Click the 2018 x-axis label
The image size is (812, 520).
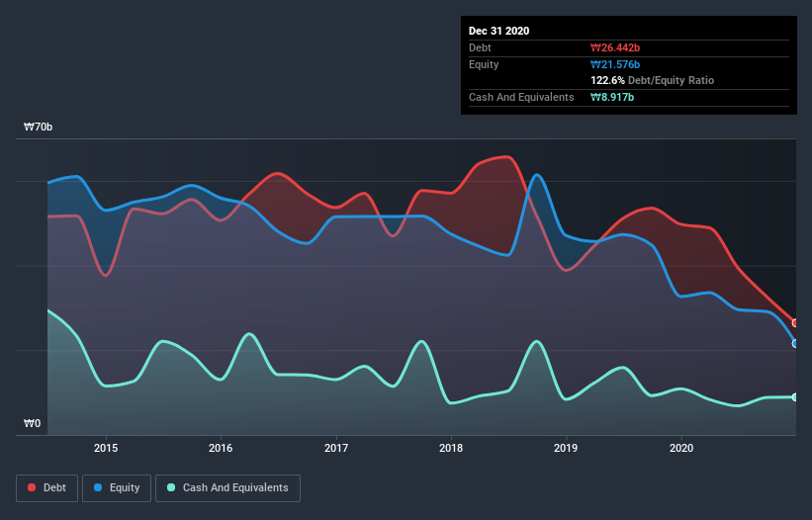point(451,448)
